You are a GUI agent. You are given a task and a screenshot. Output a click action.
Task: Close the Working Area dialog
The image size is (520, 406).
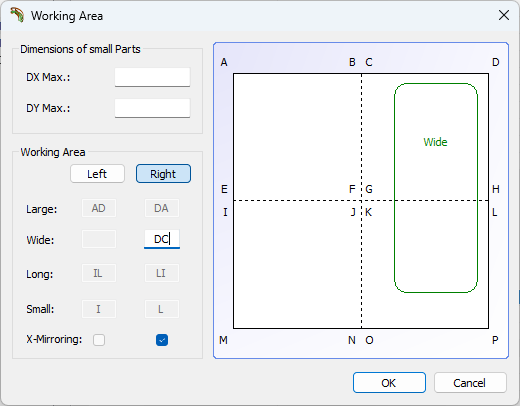504,15
